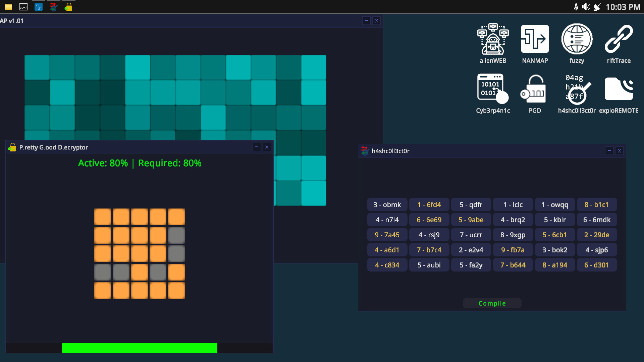The height and width of the screenshot is (362, 644).
Task: Select the NANMAP icon in the taskbar
Action: pos(38,6)
